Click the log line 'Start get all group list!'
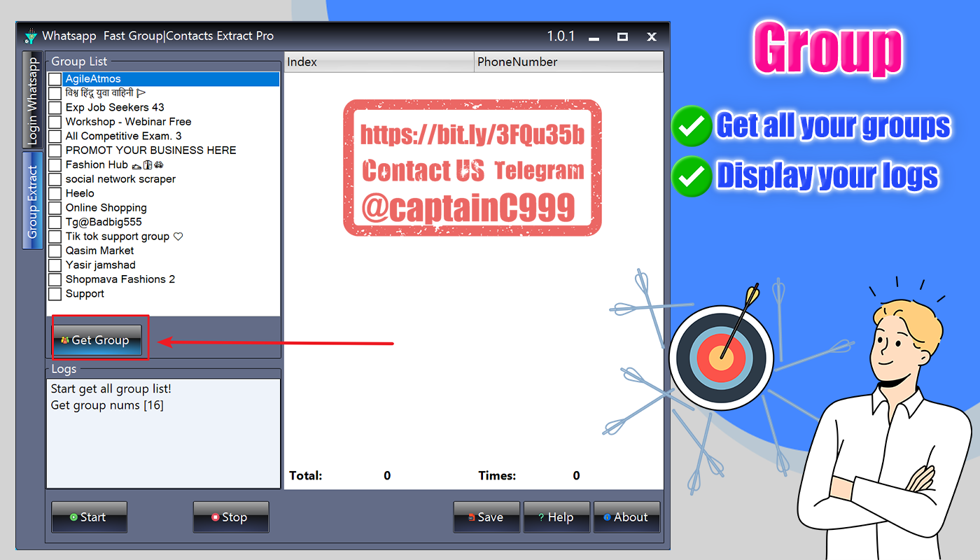 [x=111, y=388]
